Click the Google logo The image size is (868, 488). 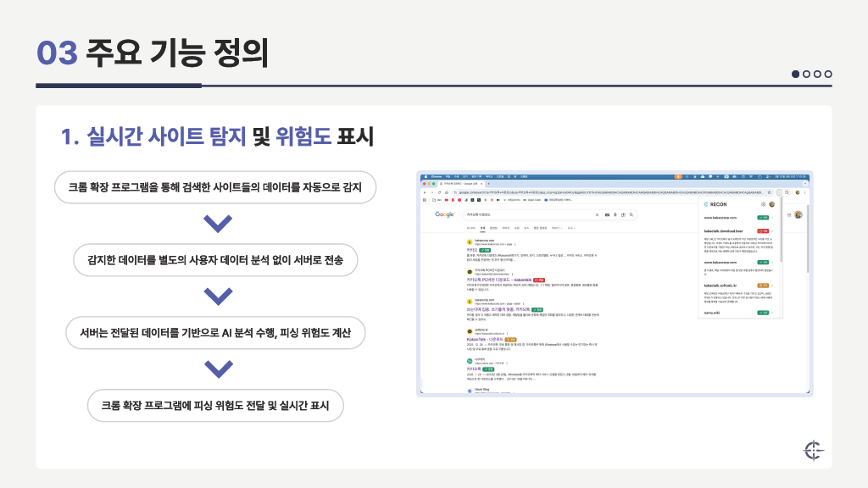tap(445, 214)
